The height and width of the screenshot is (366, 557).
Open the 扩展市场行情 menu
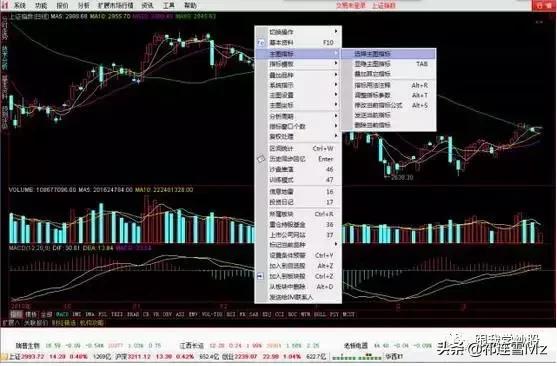[116, 5]
